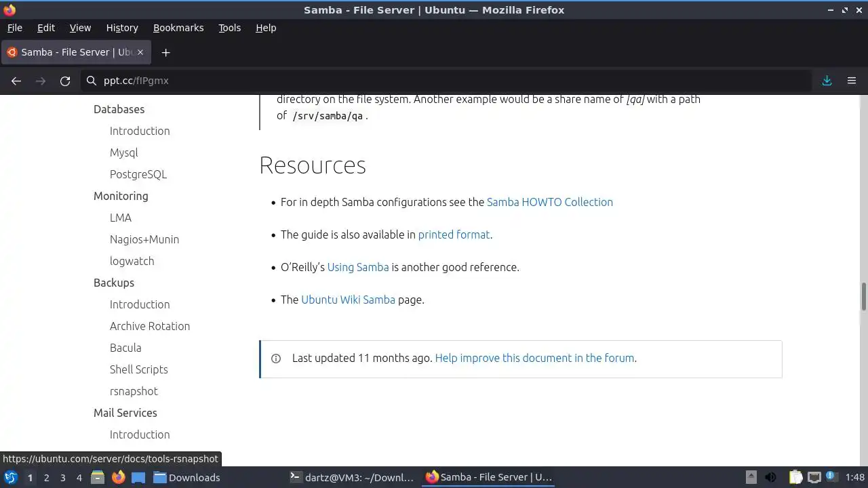
Task: Open the LMA sidebar page
Action: pos(121,218)
